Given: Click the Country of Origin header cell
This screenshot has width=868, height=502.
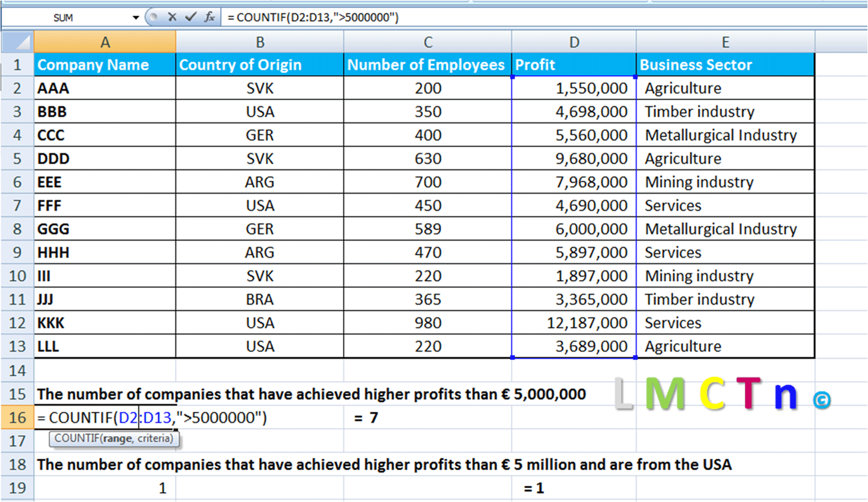Looking at the screenshot, I should pyautogui.click(x=260, y=65).
